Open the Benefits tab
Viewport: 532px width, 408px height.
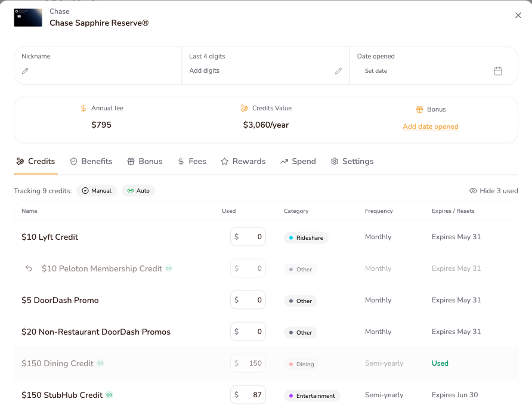tap(91, 161)
